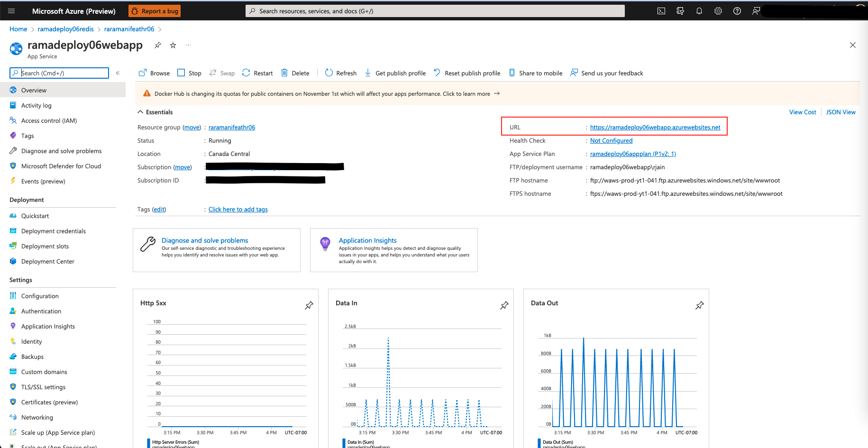Pin the Data In chart
This screenshot has width=868, height=448.
coord(504,305)
